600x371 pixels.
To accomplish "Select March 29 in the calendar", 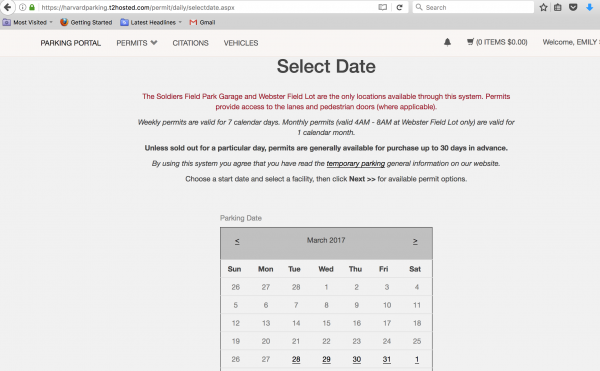I will click(326, 359).
